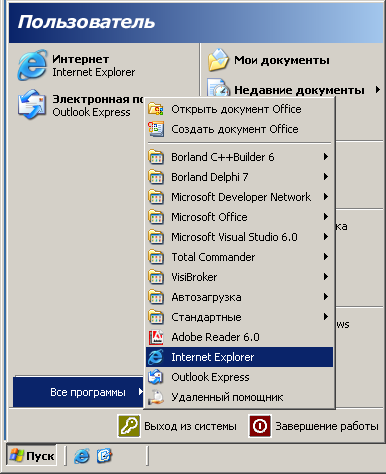The image size is (386, 474).
Task: Open the Стандартные submenu arrow
Action: pyautogui.click(x=326, y=317)
